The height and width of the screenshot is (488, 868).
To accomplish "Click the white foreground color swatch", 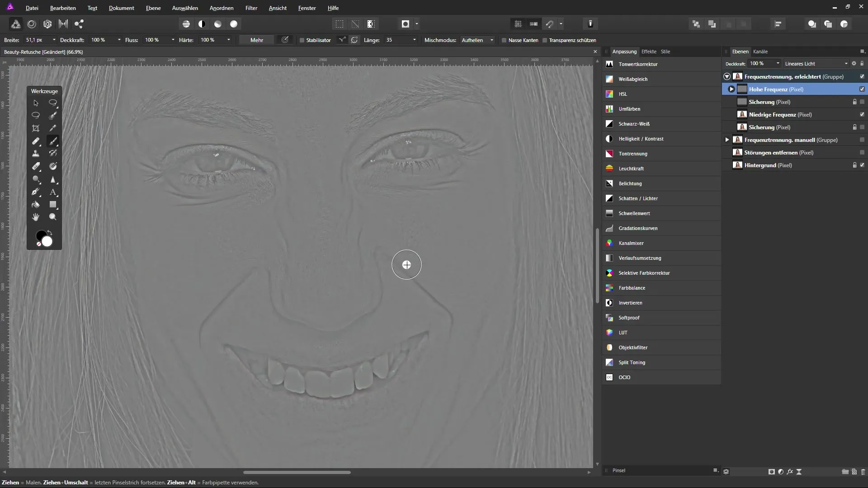I will click(x=47, y=242).
